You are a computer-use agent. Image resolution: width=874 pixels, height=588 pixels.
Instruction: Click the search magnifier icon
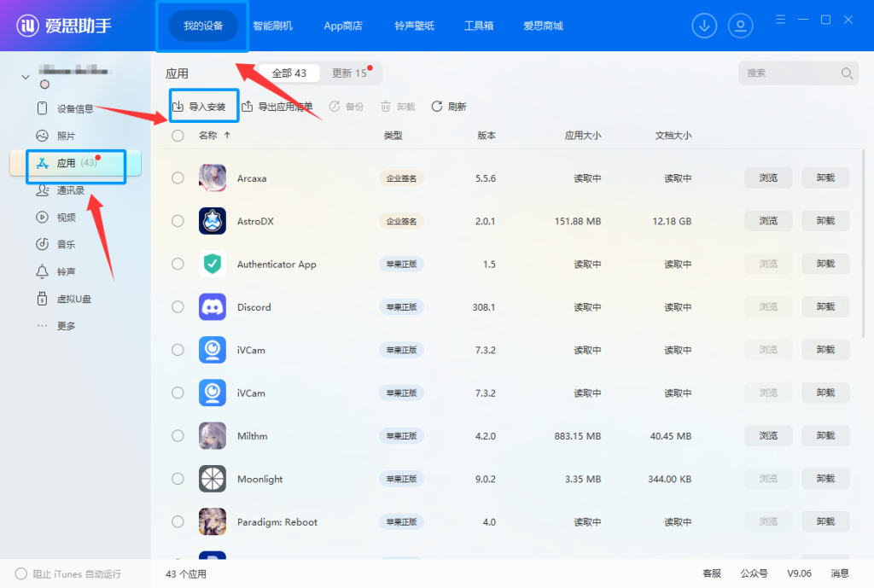click(847, 73)
